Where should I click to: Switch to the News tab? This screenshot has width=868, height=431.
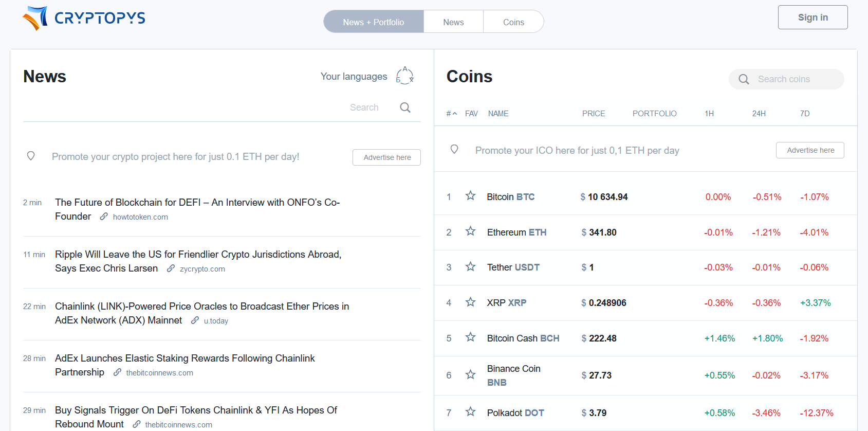(453, 22)
